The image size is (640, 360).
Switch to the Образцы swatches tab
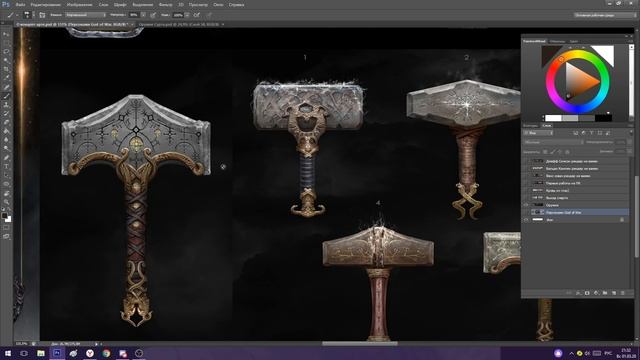[557, 41]
